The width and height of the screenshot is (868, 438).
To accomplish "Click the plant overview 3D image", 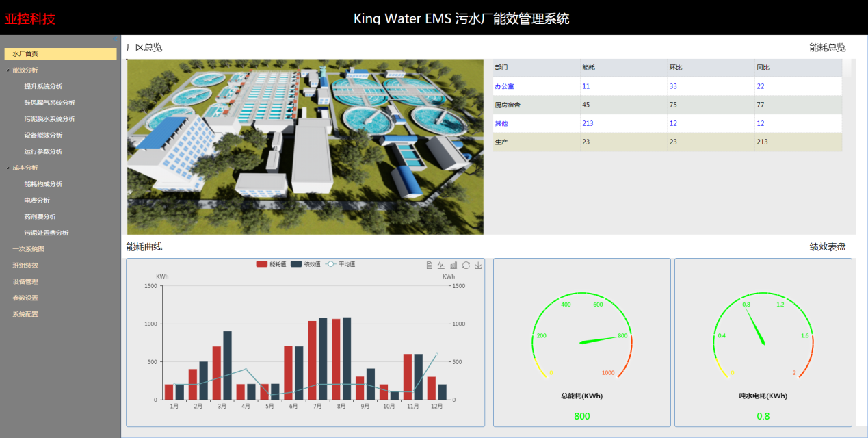I will 305,146.
